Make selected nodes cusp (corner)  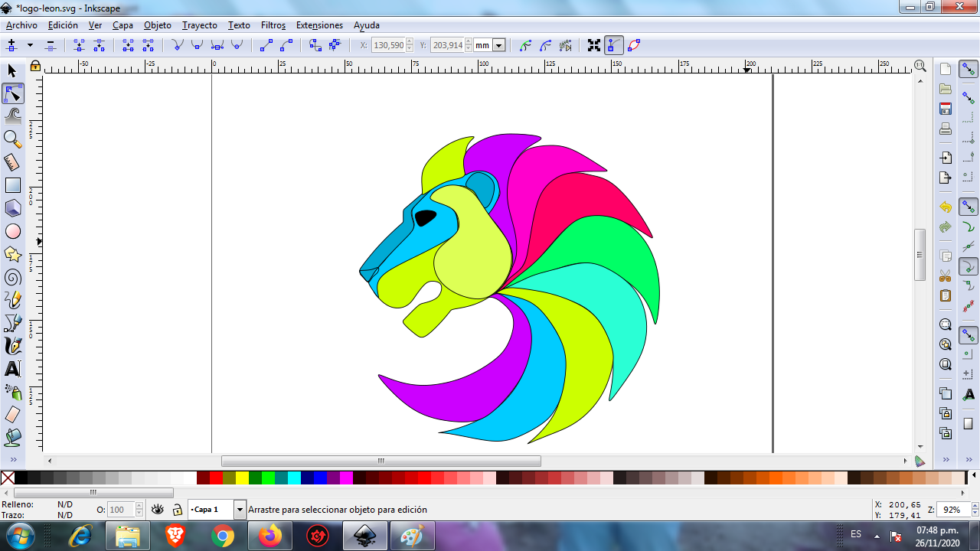pos(178,45)
